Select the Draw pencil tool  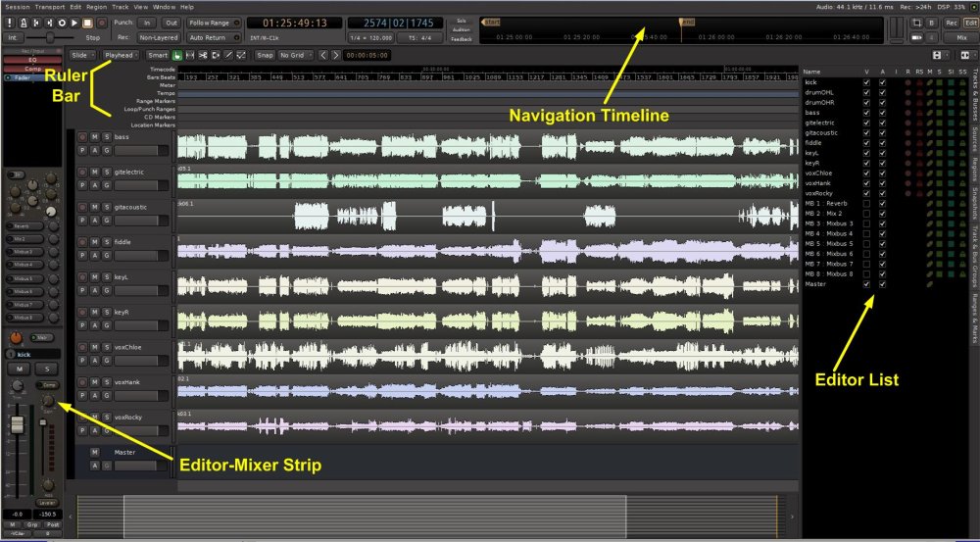pos(228,55)
